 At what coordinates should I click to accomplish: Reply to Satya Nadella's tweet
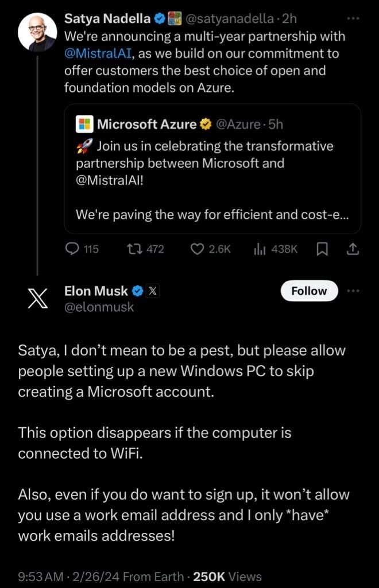point(73,249)
